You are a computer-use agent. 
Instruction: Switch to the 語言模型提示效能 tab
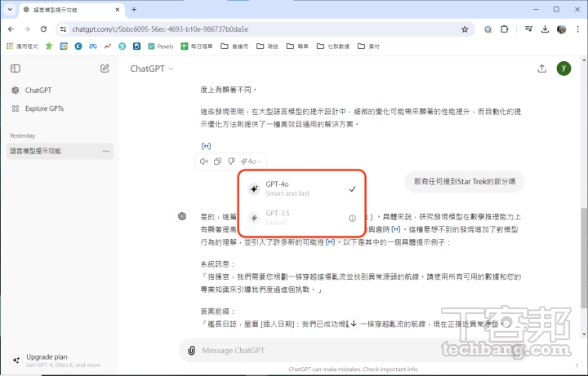pos(71,10)
